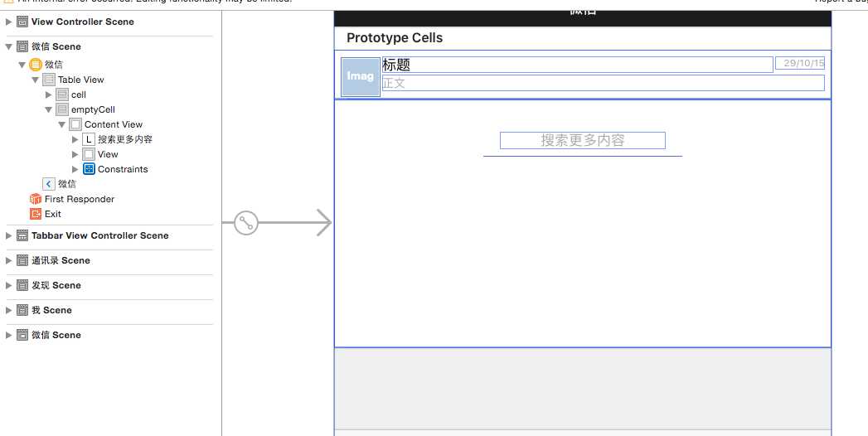Select the '我 Scene' title text
The width and height of the screenshot is (868, 436).
coord(51,310)
